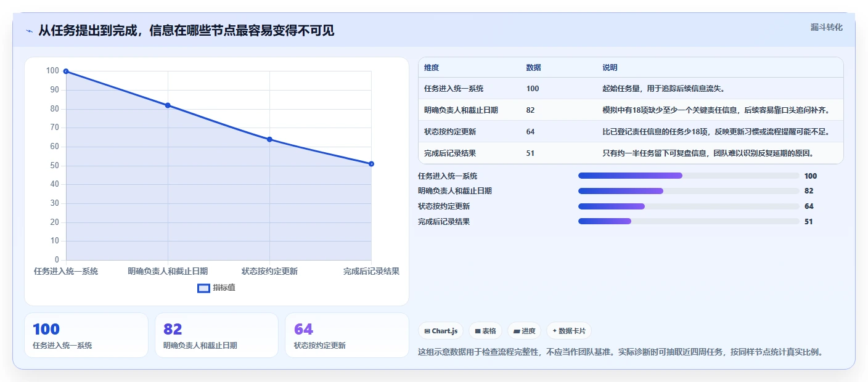868x382 pixels.
Task: Click table cell 状态按约定更新
Action: click(450, 132)
